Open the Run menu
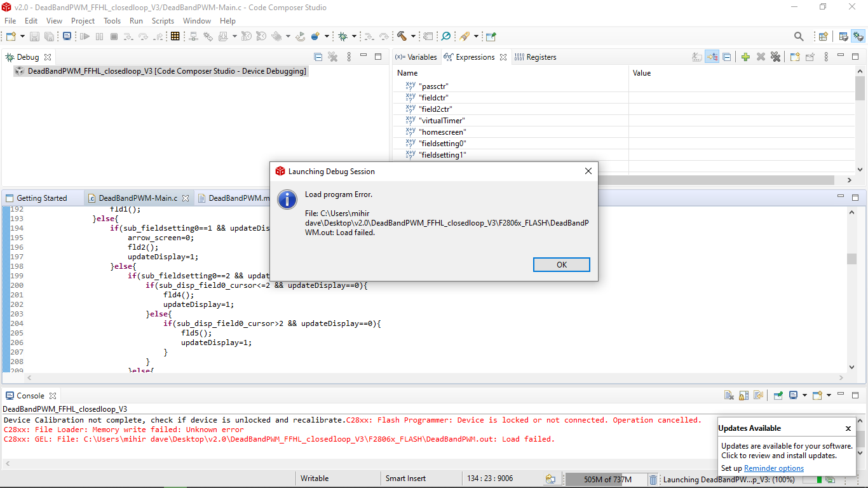 pyautogui.click(x=136, y=21)
